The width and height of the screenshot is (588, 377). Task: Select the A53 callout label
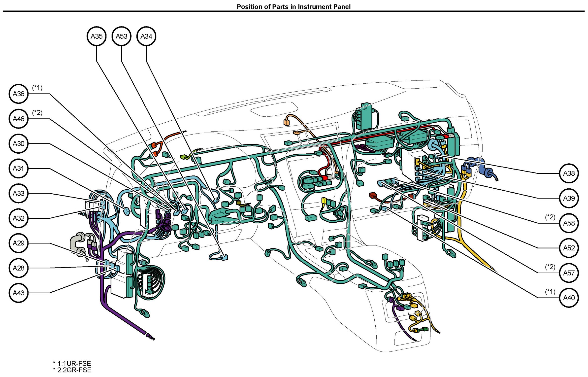pos(121,36)
